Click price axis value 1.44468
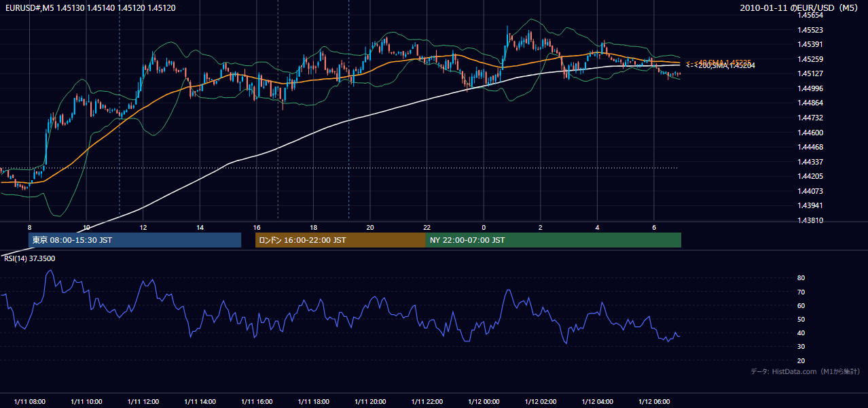 pyautogui.click(x=810, y=147)
